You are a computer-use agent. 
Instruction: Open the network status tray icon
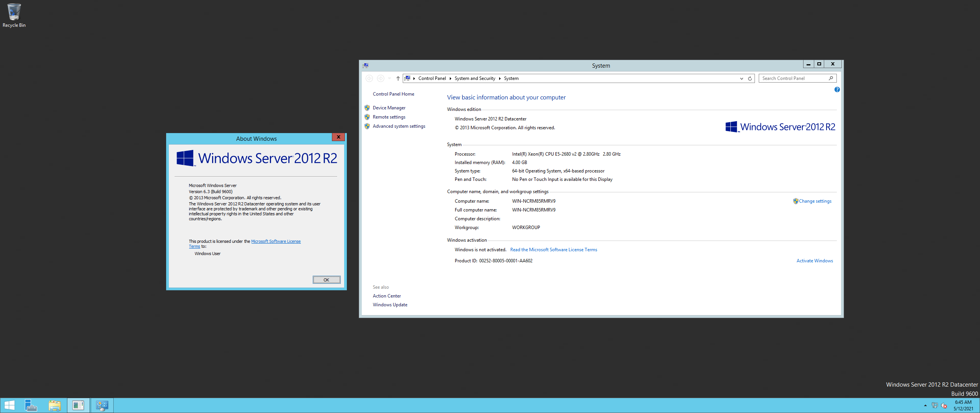pos(935,405)
